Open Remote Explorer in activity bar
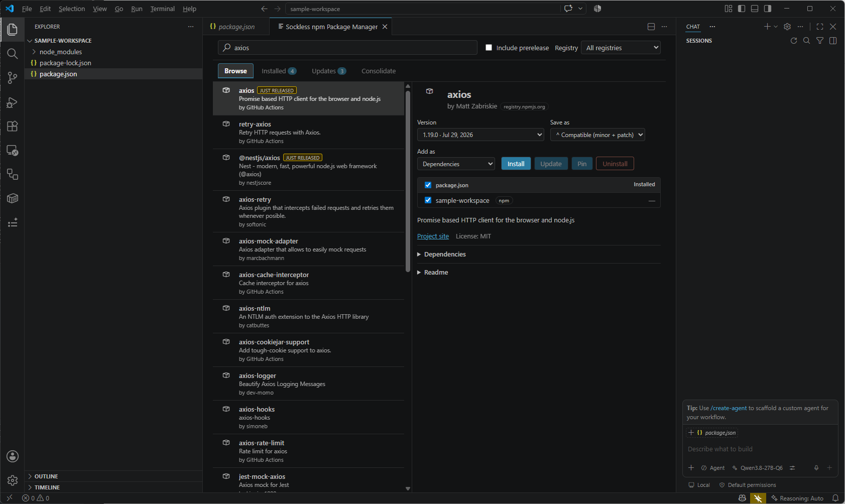Viewport: 845px width, 504px height. pos(13,151)
